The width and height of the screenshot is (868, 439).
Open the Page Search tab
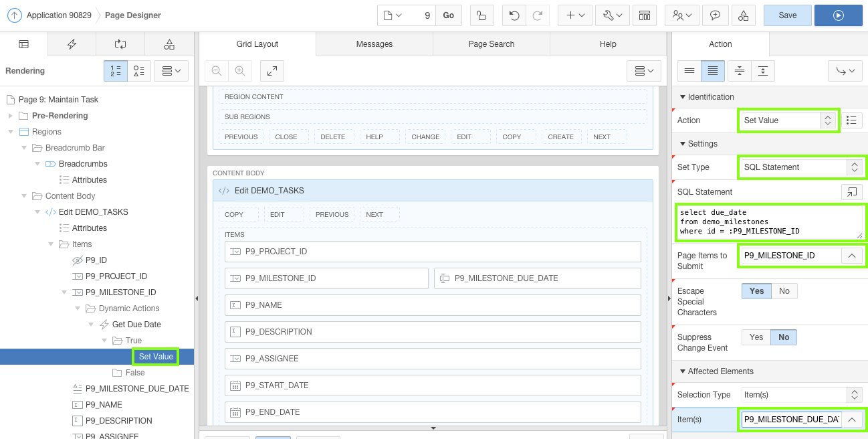(x=492, y=44)
